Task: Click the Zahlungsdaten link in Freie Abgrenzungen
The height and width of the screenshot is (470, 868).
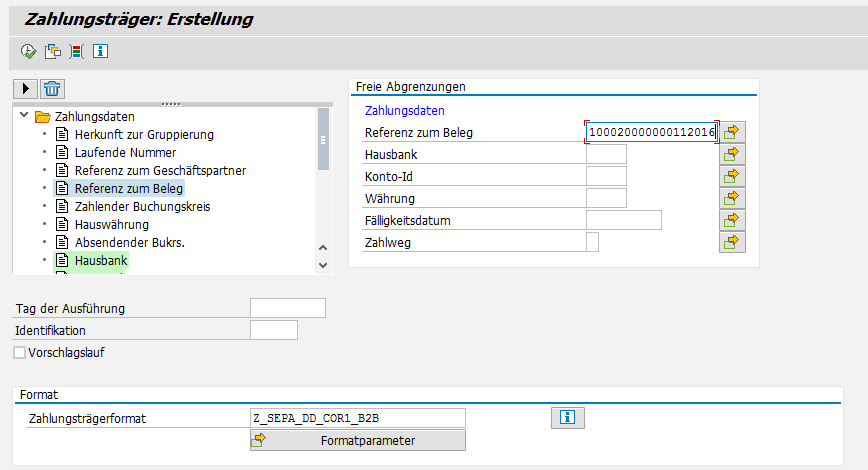Action: [x=404, y=111]
